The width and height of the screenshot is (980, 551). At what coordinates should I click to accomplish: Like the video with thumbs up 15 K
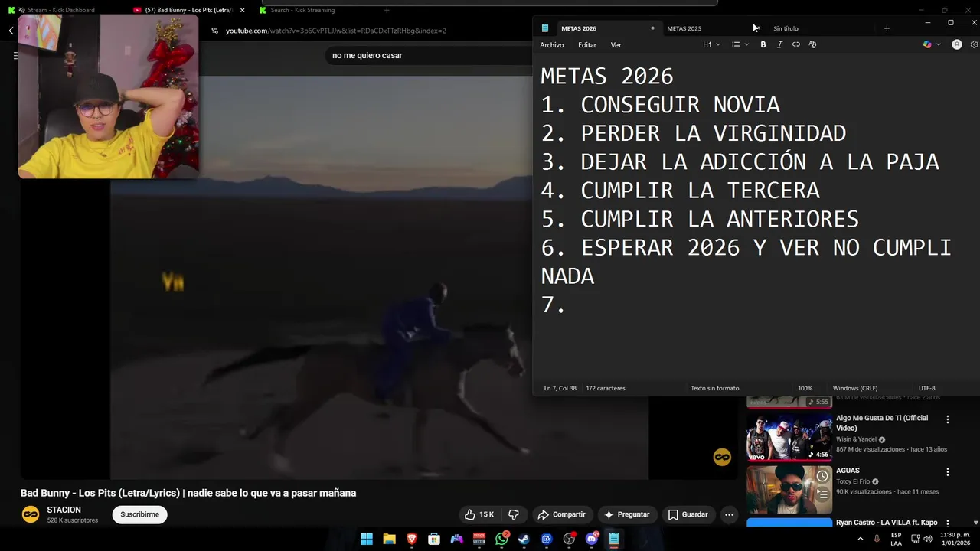click(479, 514)
